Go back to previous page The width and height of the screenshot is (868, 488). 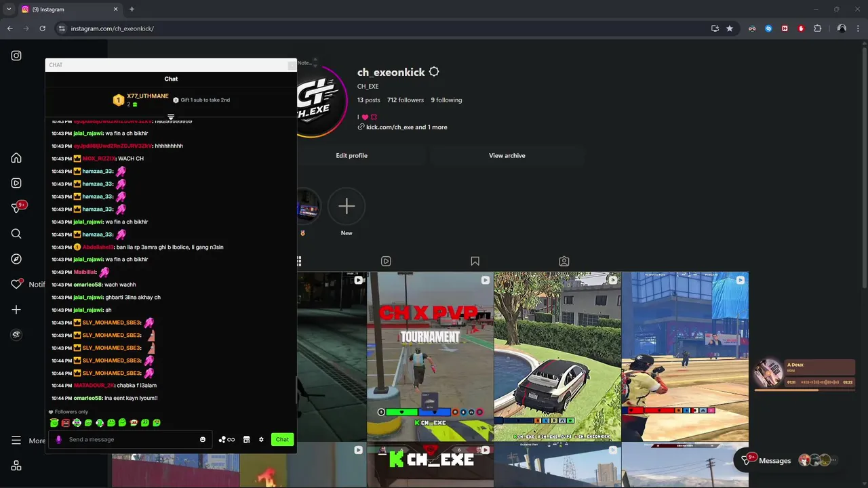[9, 28]
